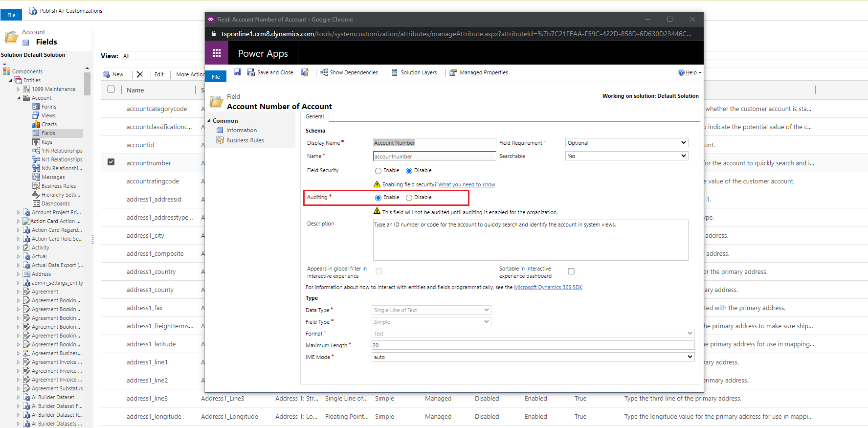Viewport: 868px width, 428px height.
Task: Open the Searchable dropdown
Action: pyautogui.click(x=627, y=156)
